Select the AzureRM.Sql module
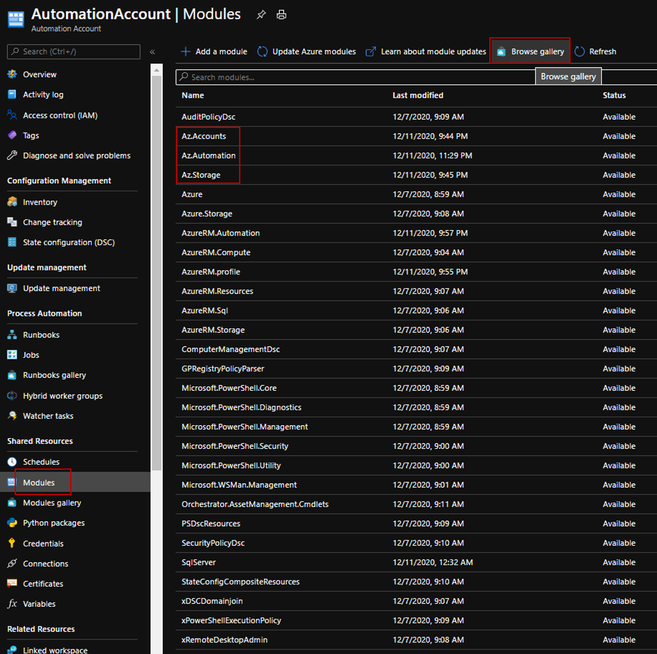 204,310
